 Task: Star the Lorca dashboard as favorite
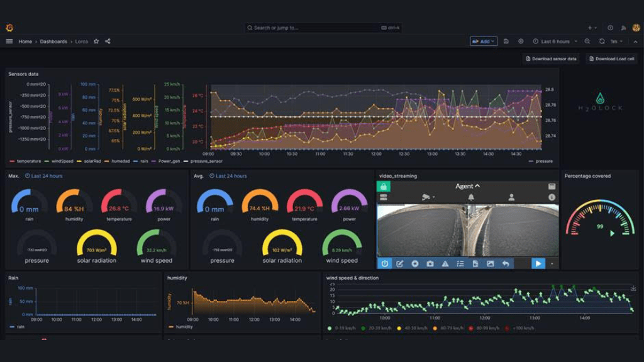point(96,41)
